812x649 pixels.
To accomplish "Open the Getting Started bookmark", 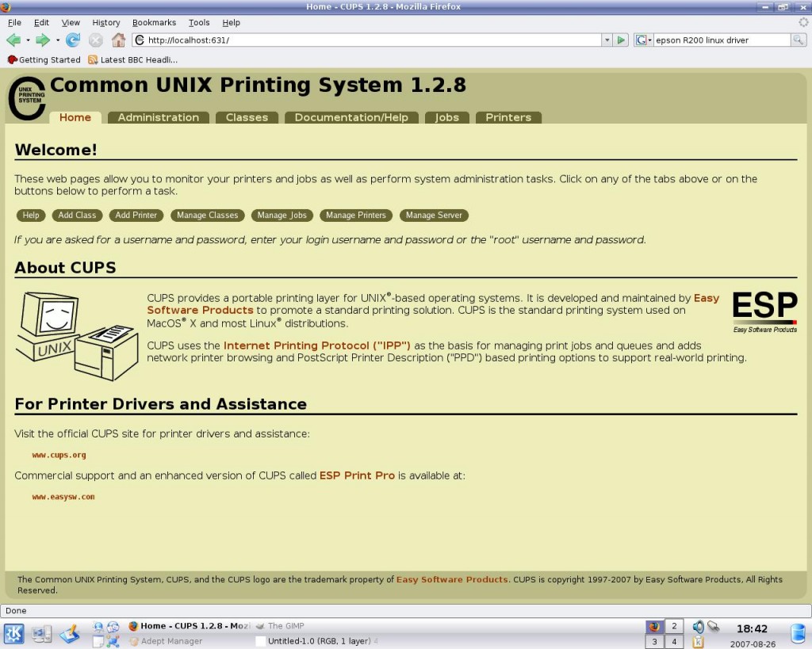I will coord(44,59).
